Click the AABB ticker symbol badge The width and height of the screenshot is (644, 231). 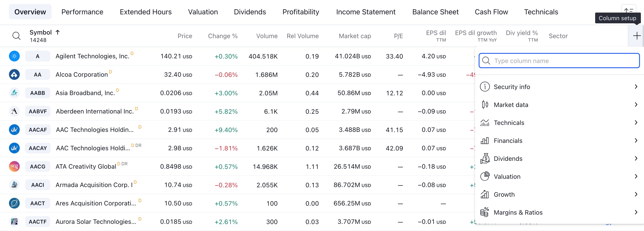37,93
